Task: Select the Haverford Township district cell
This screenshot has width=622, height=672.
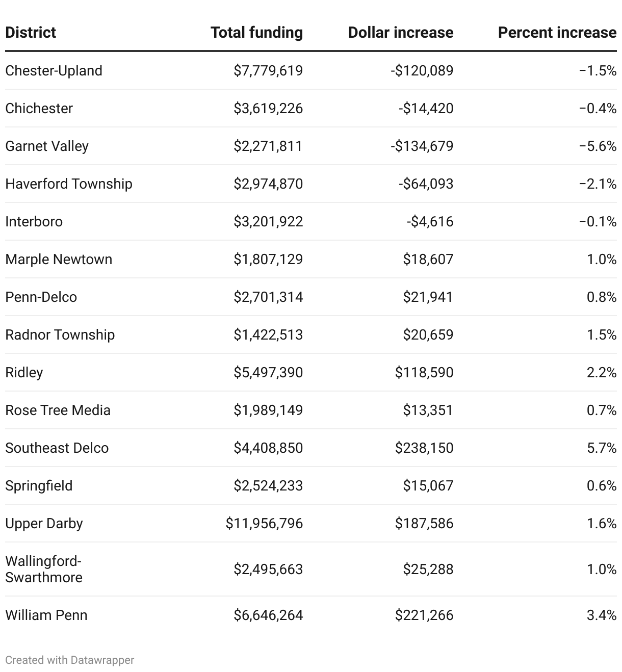Action: (69, 184)
